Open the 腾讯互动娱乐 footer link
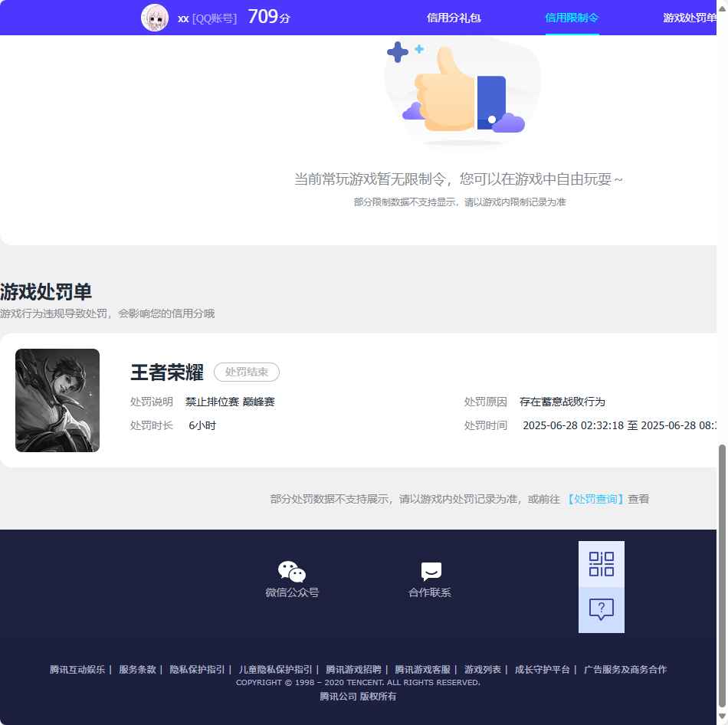 77,669
